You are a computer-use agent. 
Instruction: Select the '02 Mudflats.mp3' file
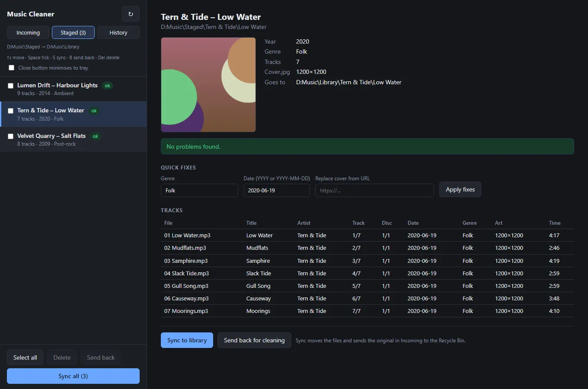(185, 248)
